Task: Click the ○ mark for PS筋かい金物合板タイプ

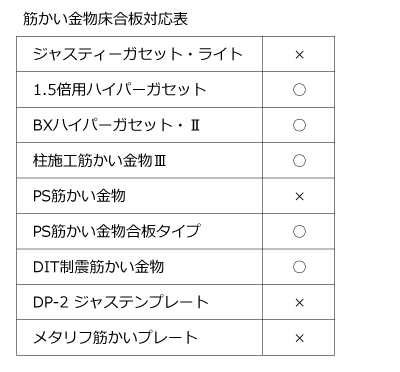Action: (x=299, y=231)
